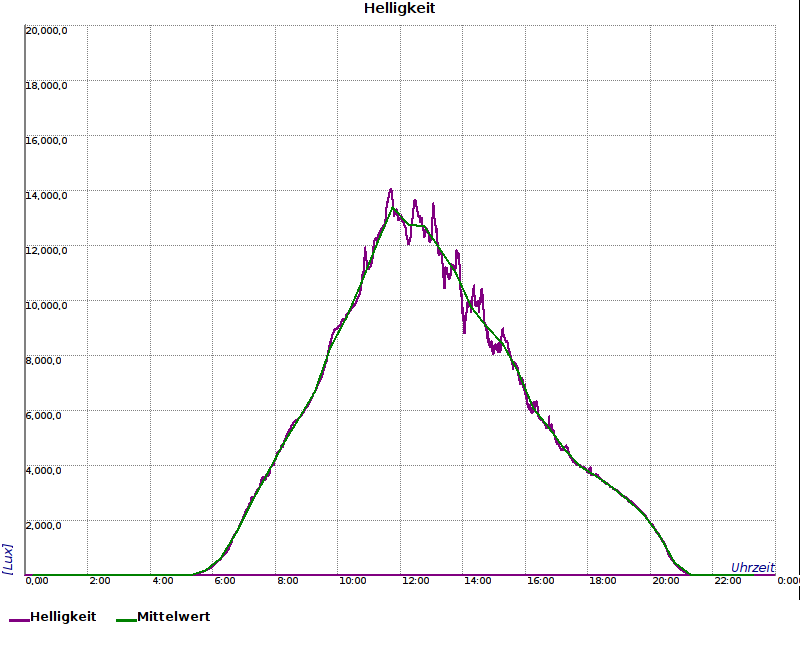The width and height of the screenshot is (800, 650).
Task: Click the 10:00 time axis label
Action: (x=353, y=581)
